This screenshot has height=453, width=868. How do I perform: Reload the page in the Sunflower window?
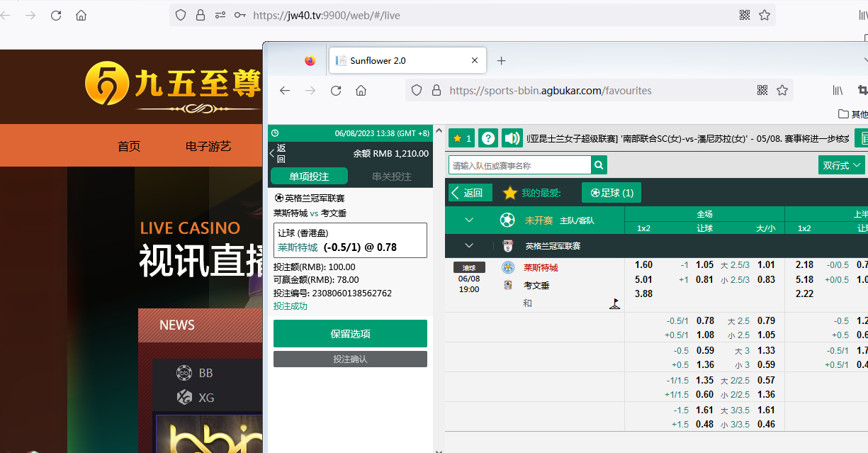(336, 91)
